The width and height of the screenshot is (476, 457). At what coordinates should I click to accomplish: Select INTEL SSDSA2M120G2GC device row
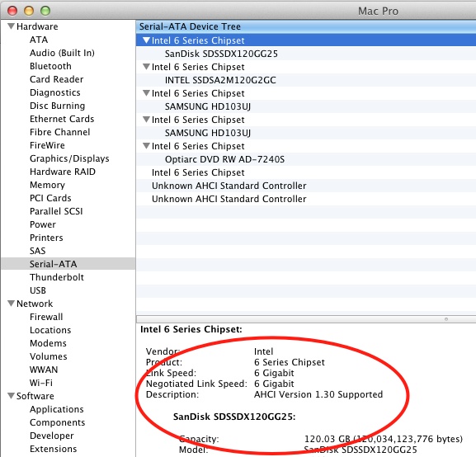tap(306, 80)
